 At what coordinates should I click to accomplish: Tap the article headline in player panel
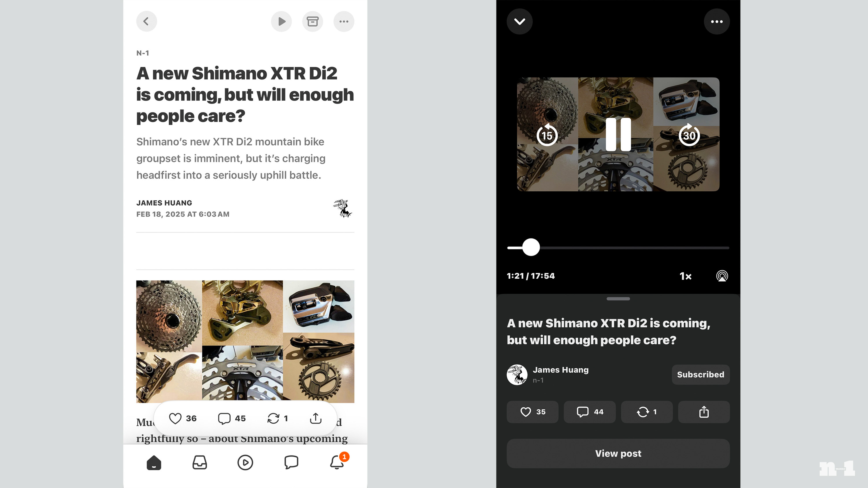pyautogui.click(x=608, y=331)
